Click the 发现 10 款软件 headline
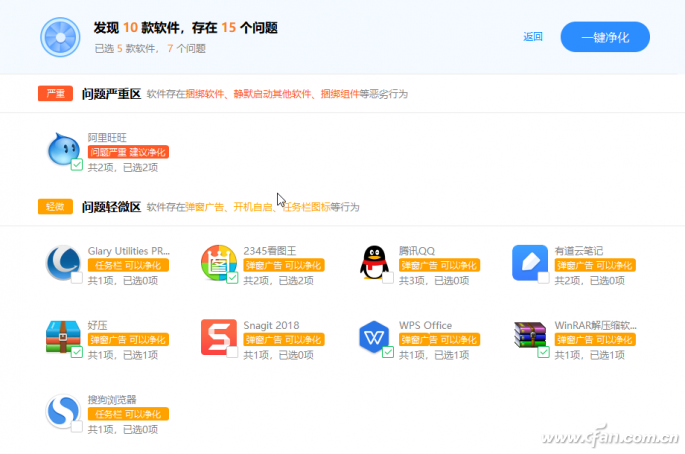Screen dimensions: 685x454 pos(137,28)
